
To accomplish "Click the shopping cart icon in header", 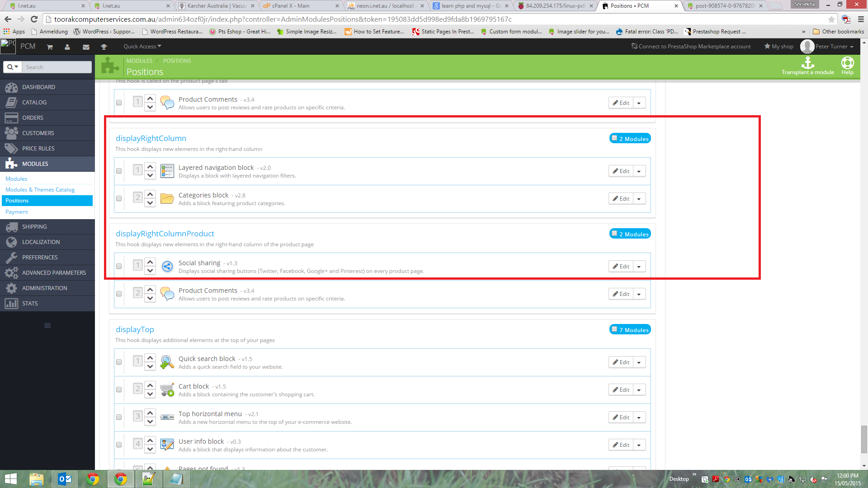I will (x=50, y=47).
